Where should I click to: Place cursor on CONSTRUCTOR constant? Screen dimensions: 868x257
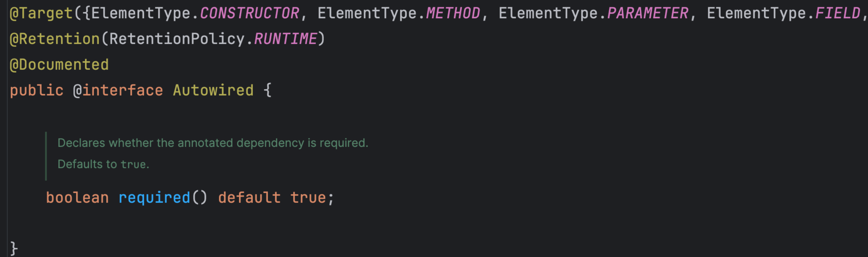click(x=249, y=13)
